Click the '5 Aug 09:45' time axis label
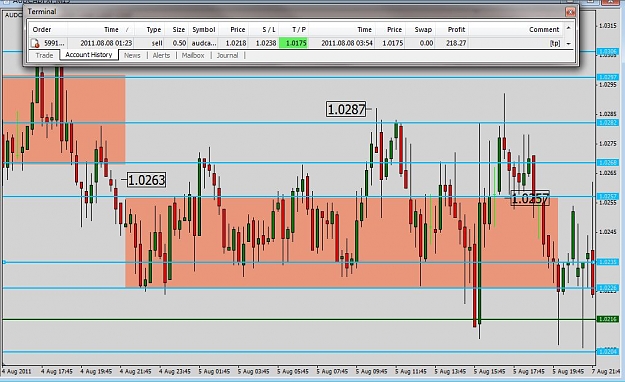 371,372
